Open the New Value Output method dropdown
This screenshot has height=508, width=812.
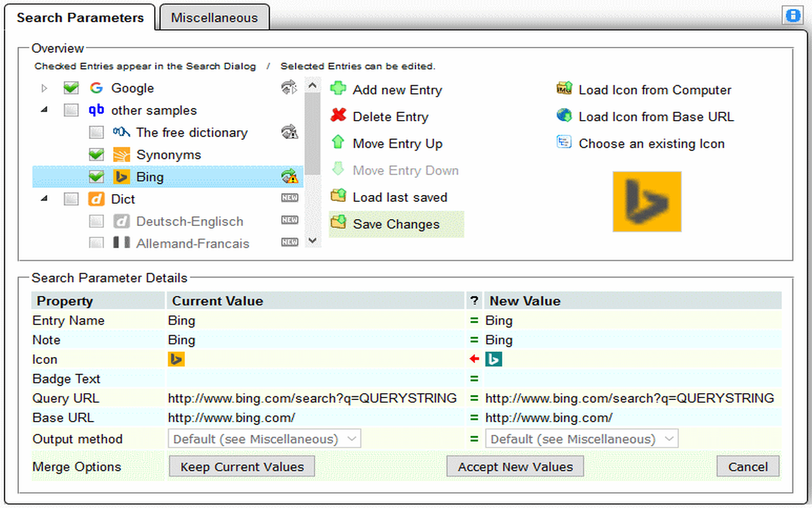(582, 439)
